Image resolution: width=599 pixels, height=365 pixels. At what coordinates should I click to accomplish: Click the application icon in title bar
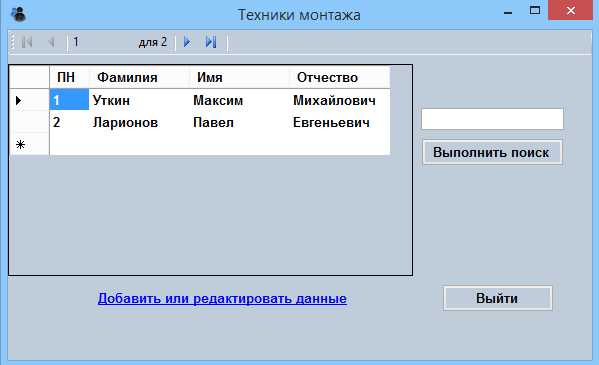[18, 15]
